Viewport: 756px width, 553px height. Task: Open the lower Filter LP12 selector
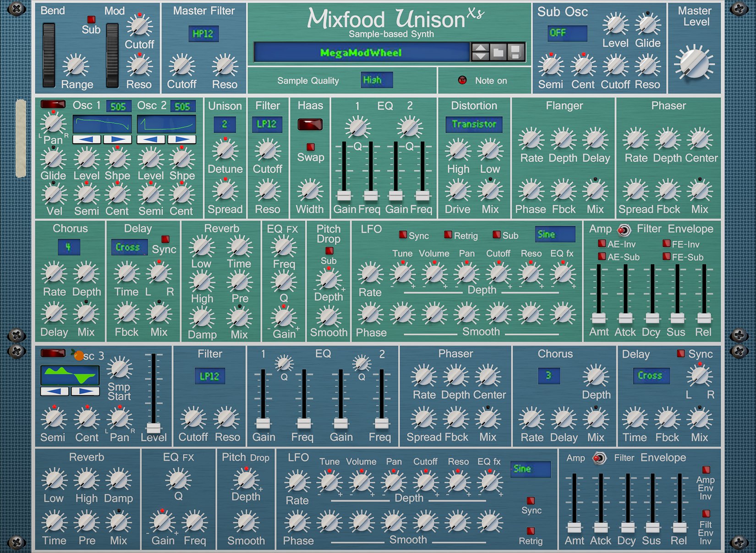[x=209, y=376]
